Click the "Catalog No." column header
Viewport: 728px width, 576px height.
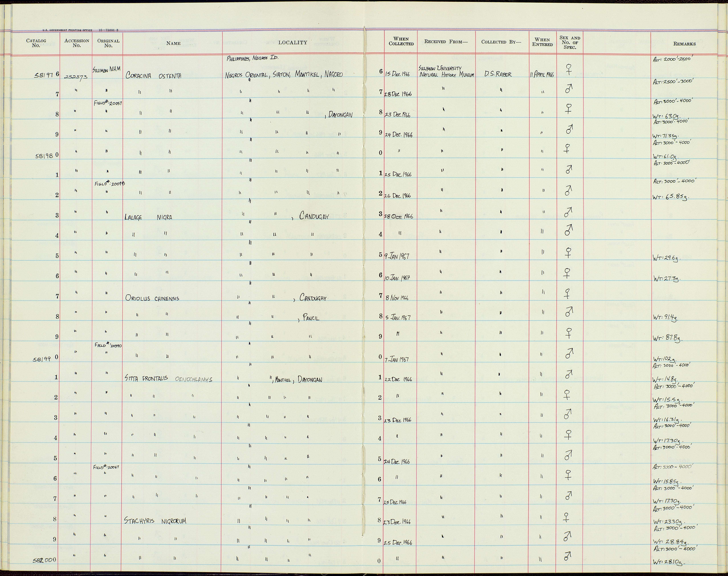coord(36,43)
